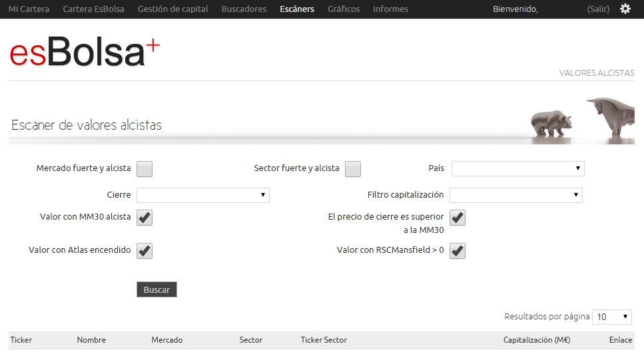Switch to Gráficos menu item

tap(344, 9)
